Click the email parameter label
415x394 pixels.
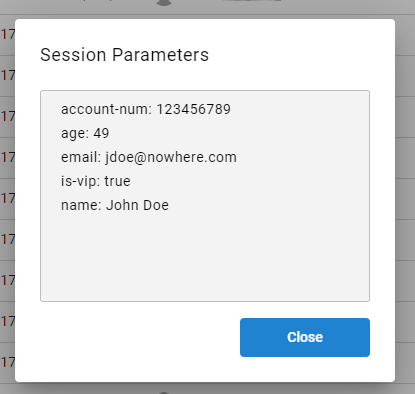[x=81, y=157]
